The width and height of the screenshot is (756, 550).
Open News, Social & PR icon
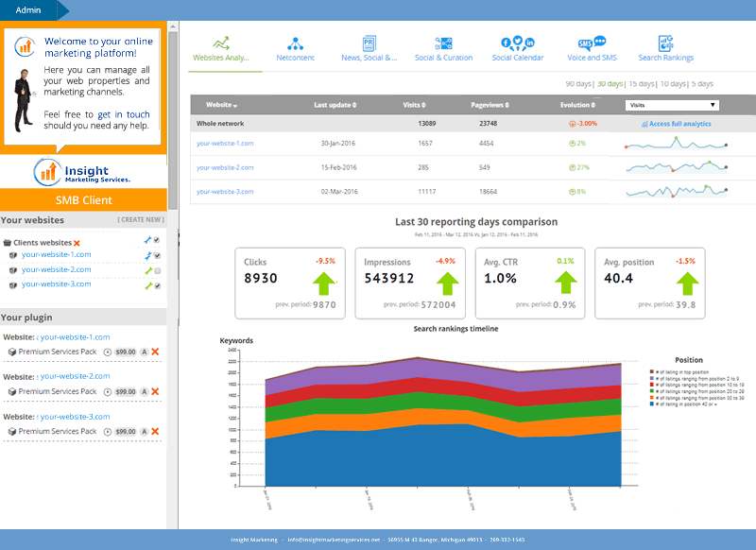click(369, 43)
